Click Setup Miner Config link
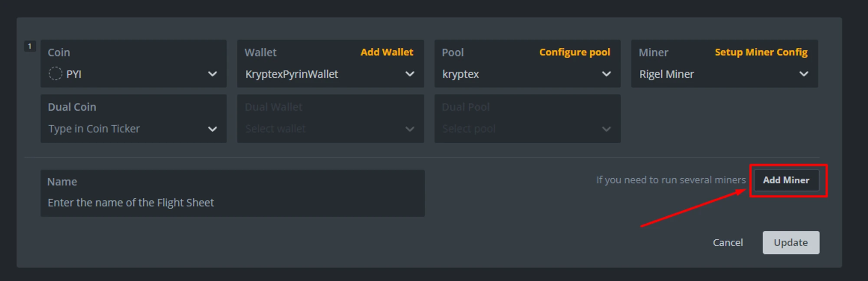 tap(761, 52)
